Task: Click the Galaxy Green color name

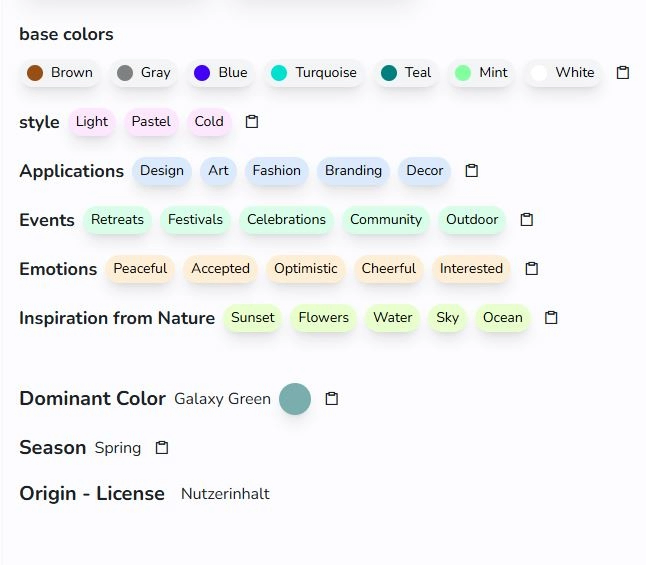Action: (x=222, y=399)
